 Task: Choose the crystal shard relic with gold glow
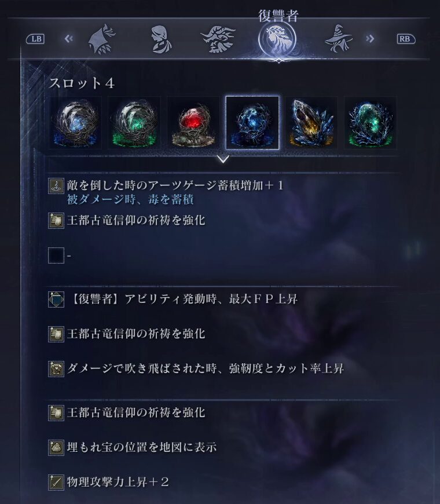[311, 123]
